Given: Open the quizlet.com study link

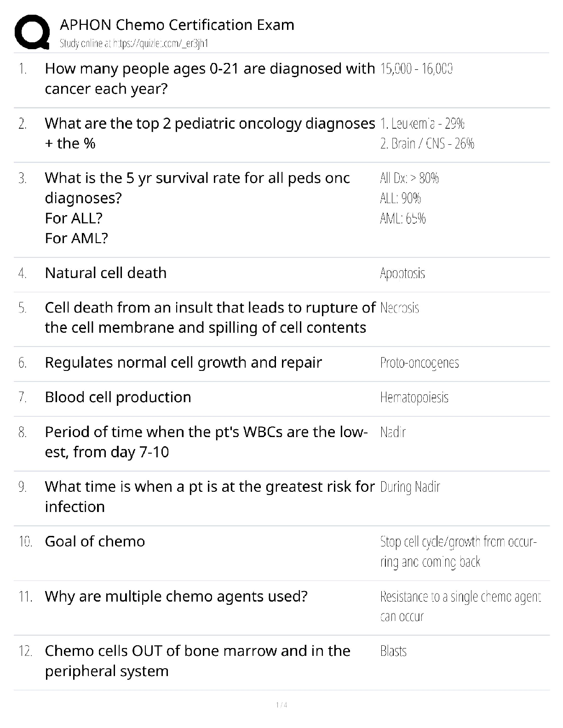Looking at the screenshot, I should pyautogui.click(x=134, y=44).
